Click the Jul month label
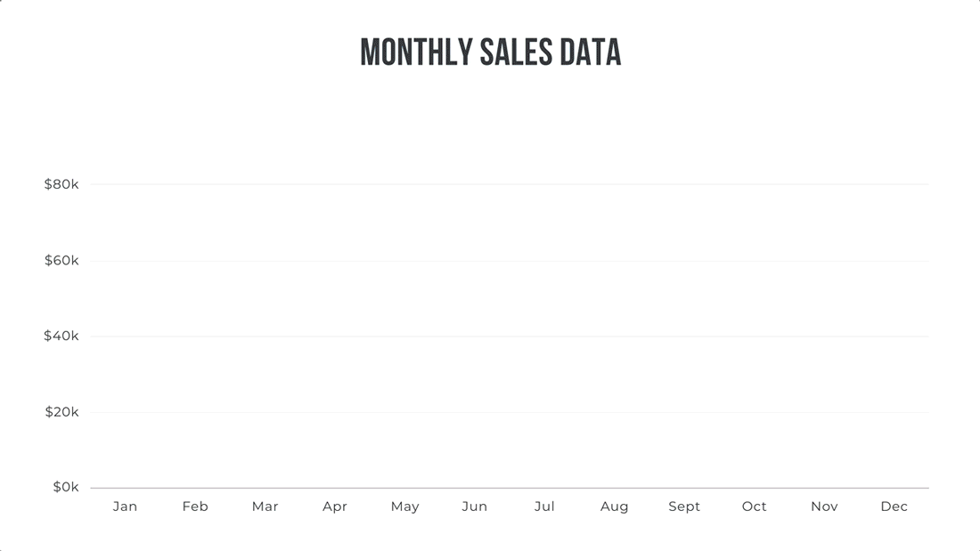Screen dimensions: 980x551 pyautogui.click(x=544, y=506)
